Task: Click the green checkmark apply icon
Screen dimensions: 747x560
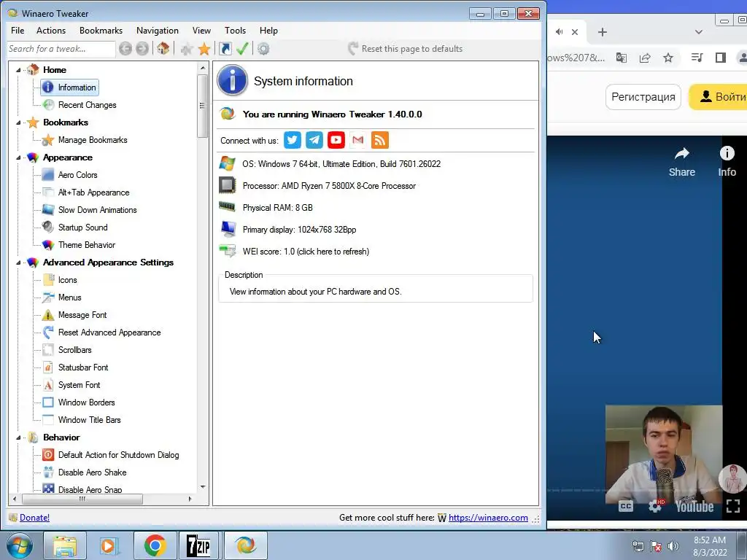Action: [x=242, y=49]
